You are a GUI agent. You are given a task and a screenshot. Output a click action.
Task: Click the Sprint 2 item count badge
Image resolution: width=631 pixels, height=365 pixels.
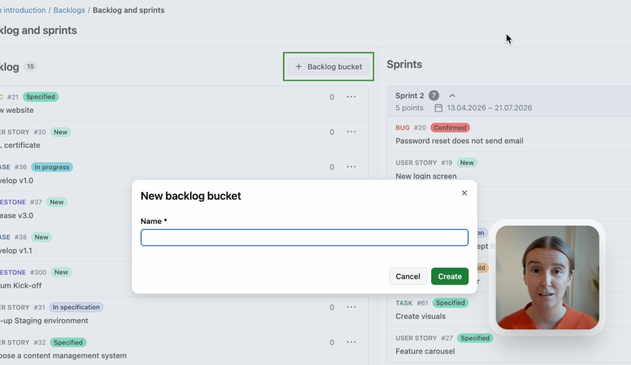(433, 95)
